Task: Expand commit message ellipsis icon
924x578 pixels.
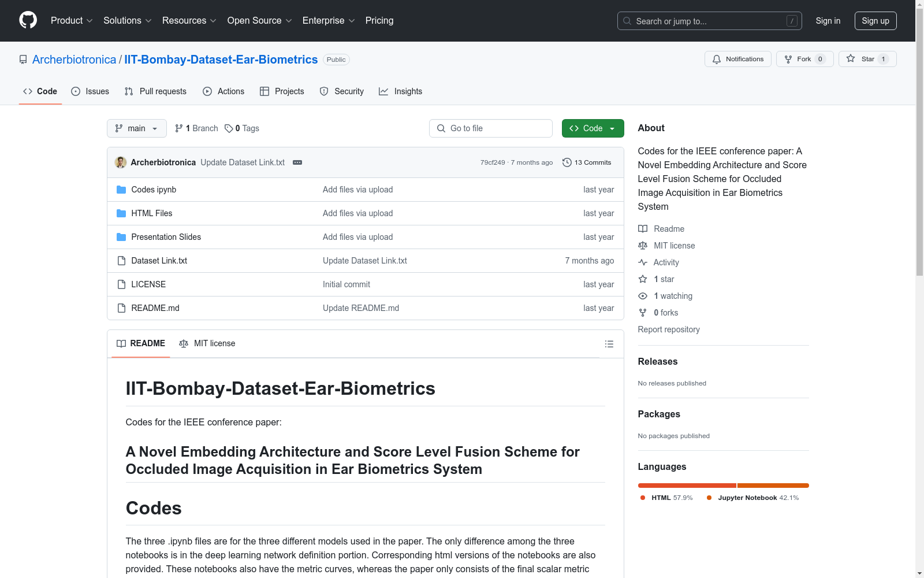Action: [x=297, y=162]
